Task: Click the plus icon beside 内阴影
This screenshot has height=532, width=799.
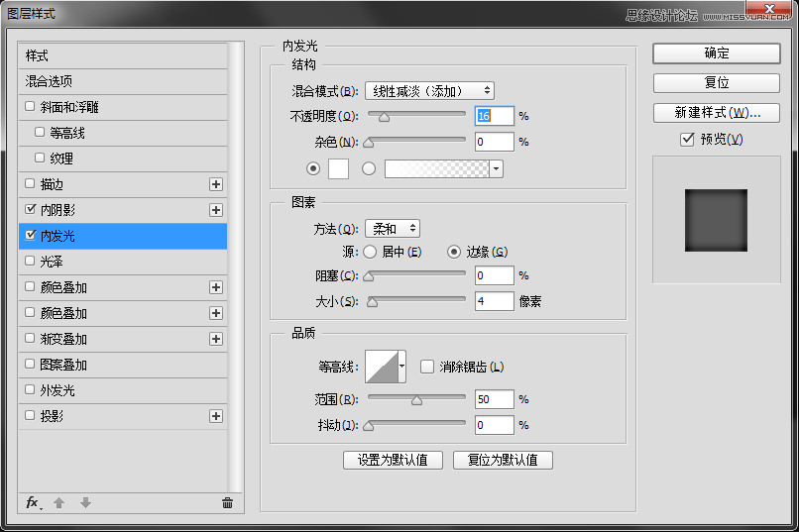Action: (x=216, y=210)
